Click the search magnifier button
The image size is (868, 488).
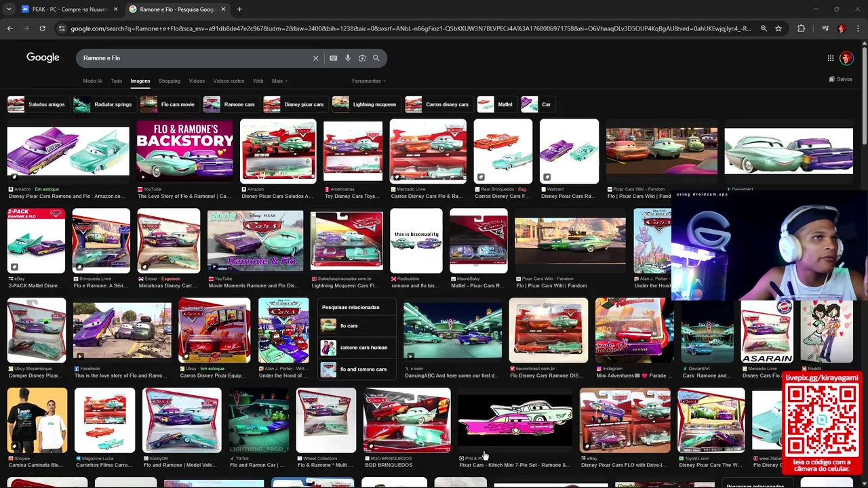[x=376, y=58]
